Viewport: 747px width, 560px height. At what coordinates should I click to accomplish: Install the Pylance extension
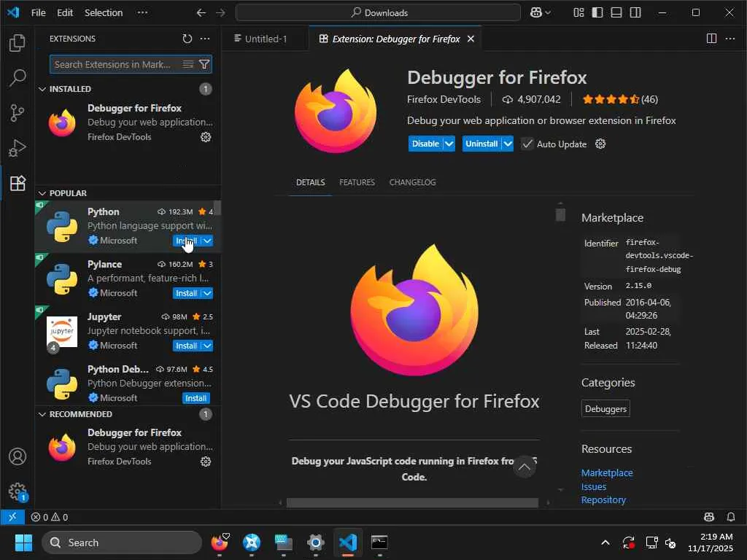(x=187, y=293)
